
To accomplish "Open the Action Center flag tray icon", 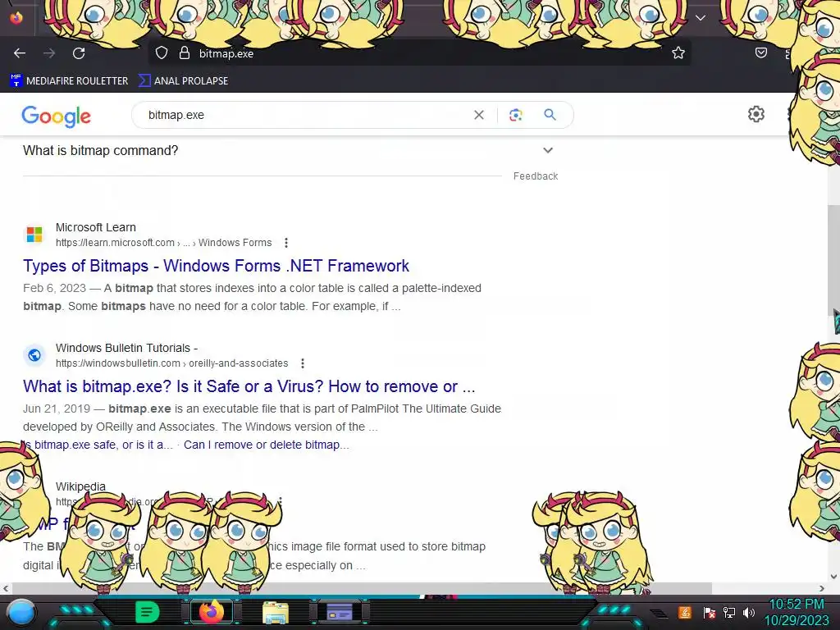I will pyautogui.click(x=710, y=612).
